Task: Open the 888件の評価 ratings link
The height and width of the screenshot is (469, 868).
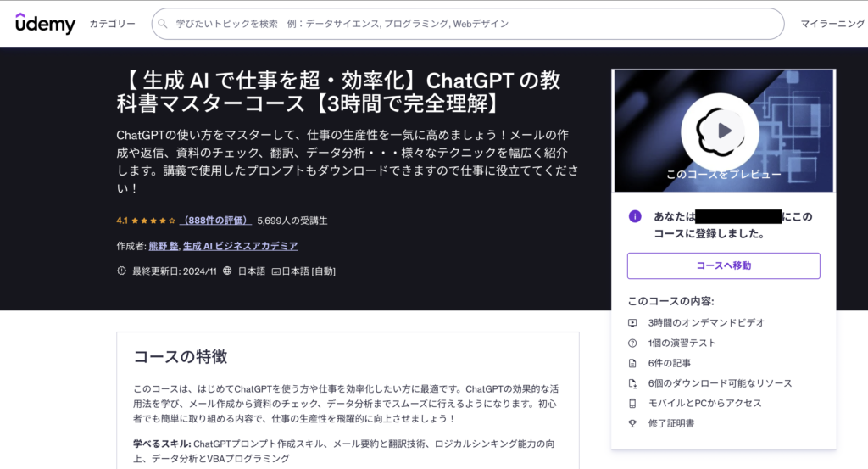Action: [216, 221]
